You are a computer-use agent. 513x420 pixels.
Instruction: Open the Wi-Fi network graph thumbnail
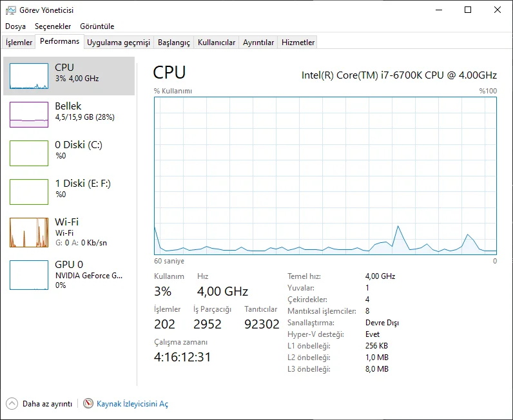[29, 233]
